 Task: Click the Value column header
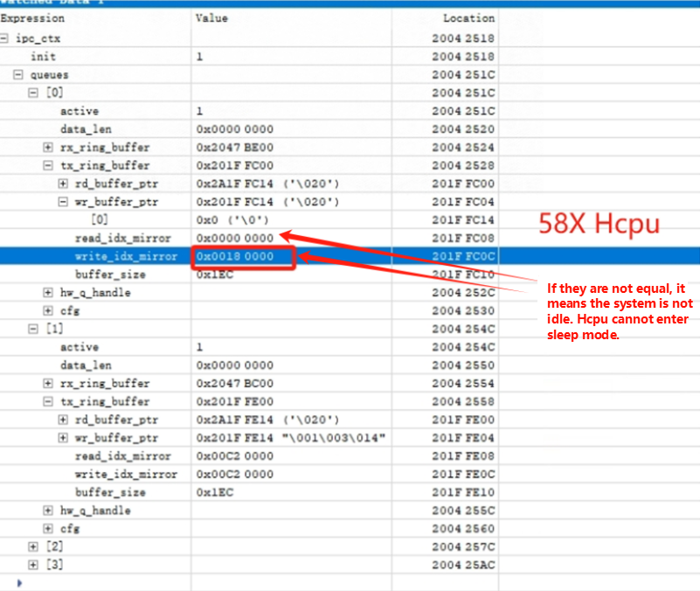pos(212,17)
